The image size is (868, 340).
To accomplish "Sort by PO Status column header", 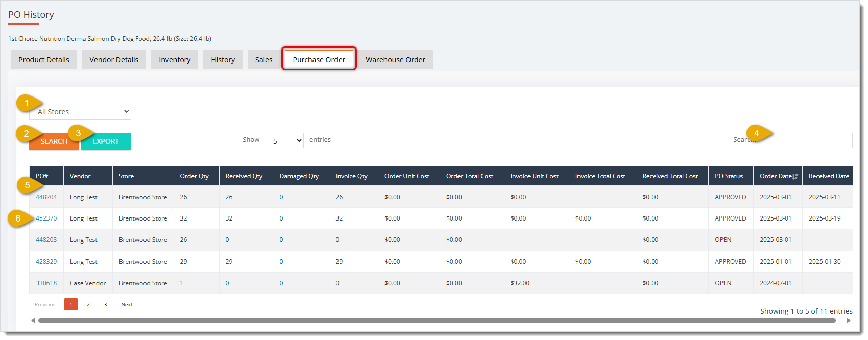I will pyautogui.click(x=731, y=176).
